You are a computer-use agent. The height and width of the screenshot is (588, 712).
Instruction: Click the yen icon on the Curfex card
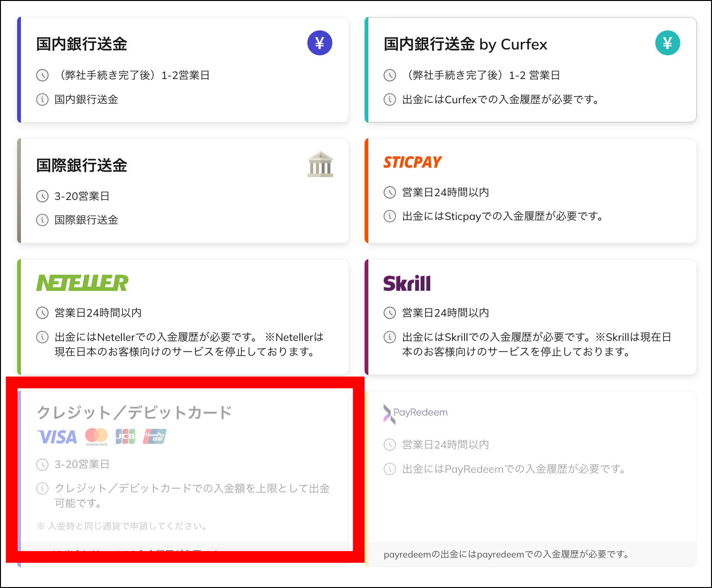(668, 43)
